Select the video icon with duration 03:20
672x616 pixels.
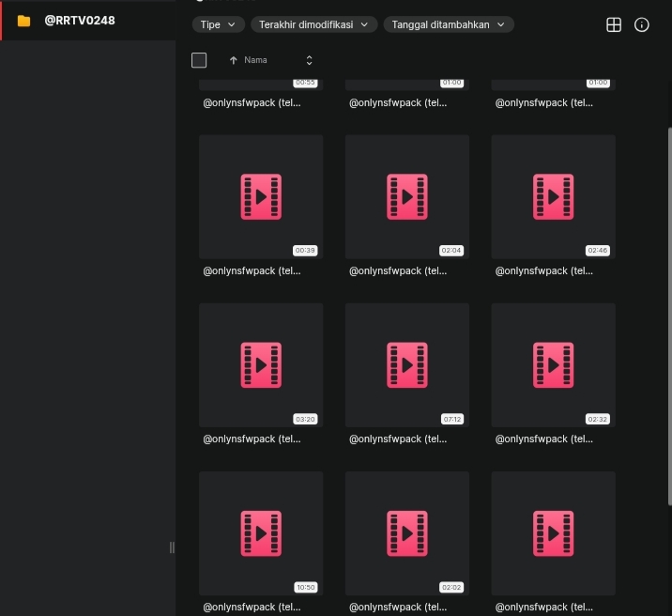pos(261,365)
